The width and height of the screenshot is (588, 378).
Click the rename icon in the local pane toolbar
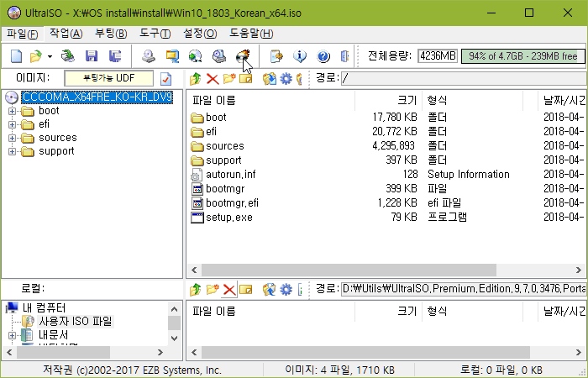246,290
